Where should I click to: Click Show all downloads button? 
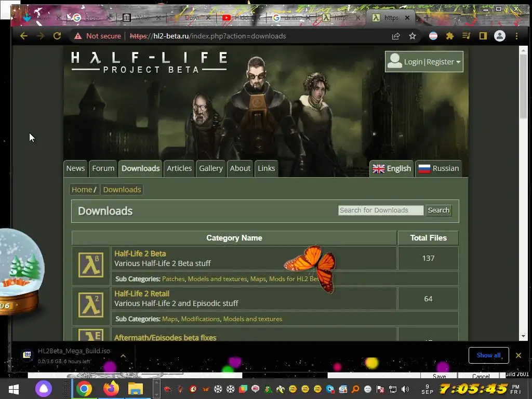pos(488,355)
